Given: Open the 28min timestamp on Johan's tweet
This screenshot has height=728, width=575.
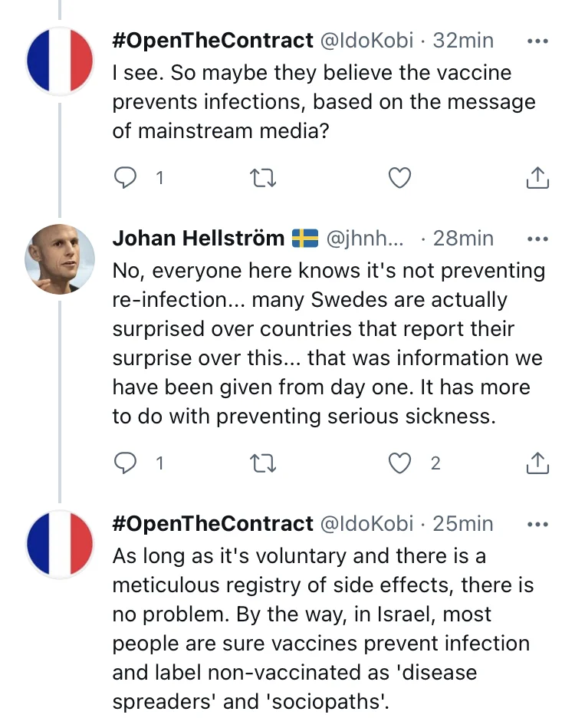Looking at the screenshot, I should click(x=463, y=239).
